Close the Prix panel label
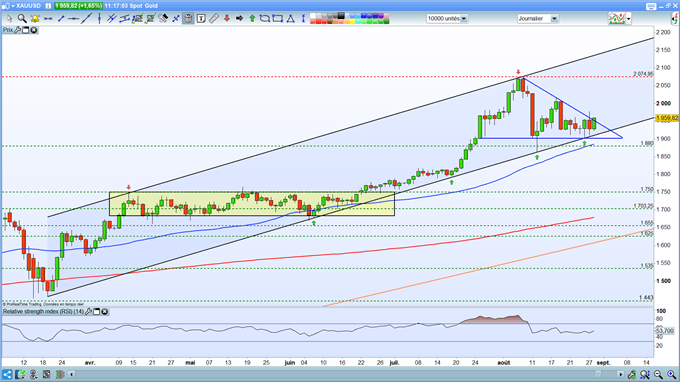This screenshot has height=382, width=680. coord(33,30)
